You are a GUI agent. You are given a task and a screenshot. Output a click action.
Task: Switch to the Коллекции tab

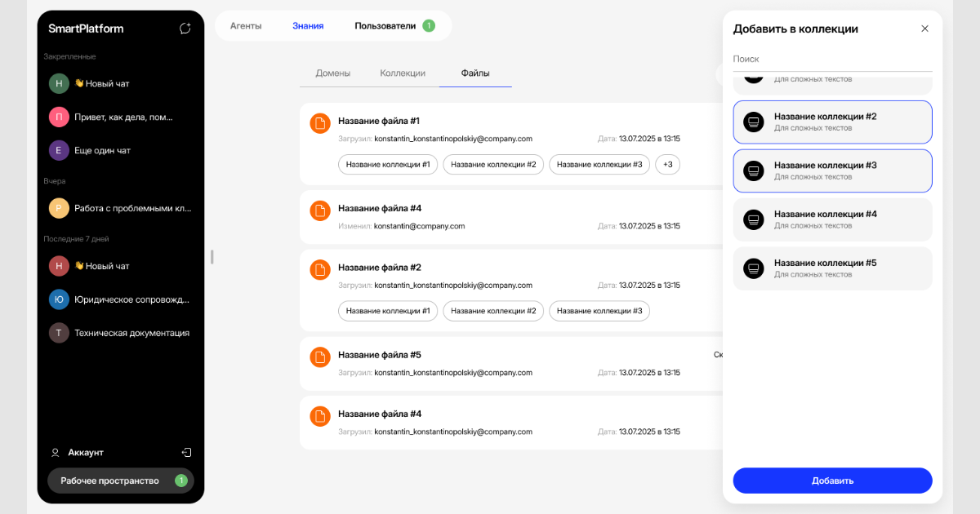click(x=403, y=73)
